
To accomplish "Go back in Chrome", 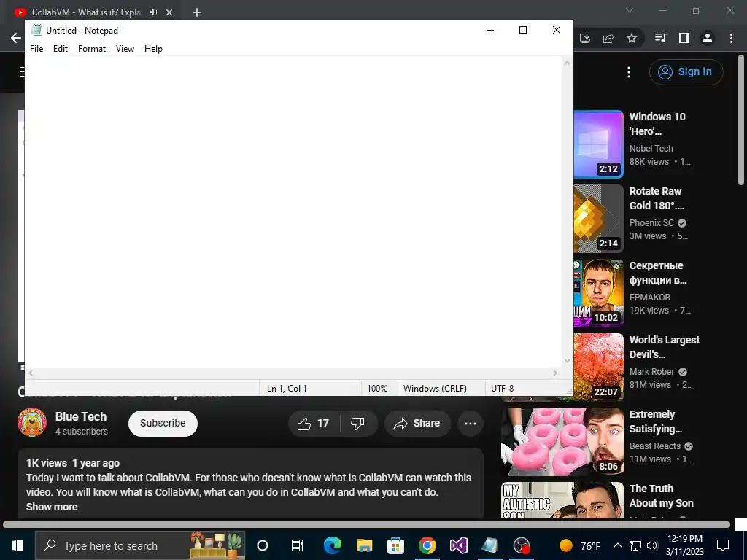I will 16,38.
